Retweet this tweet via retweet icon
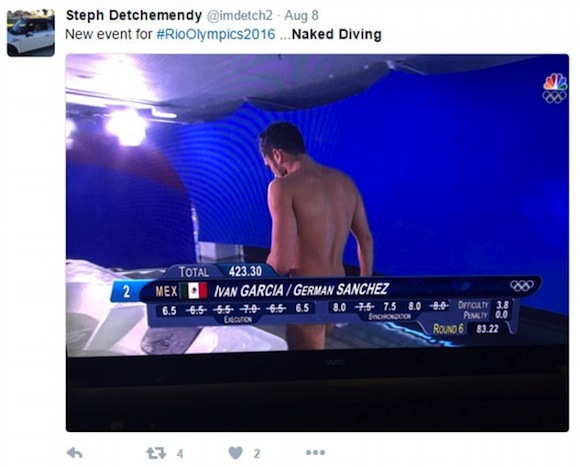This screenshot has height=467, width=580. (x=156, y=453)
